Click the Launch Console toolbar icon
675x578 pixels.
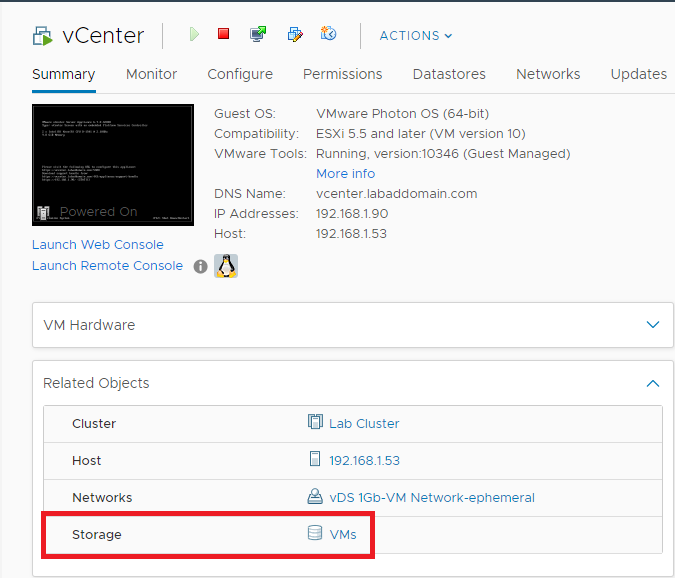click(258, 35)
